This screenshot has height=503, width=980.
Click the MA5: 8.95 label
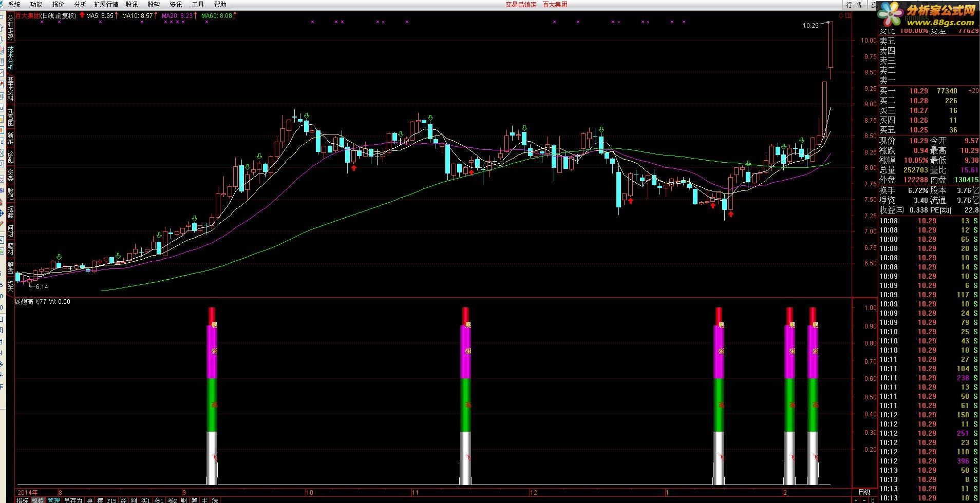100,16
